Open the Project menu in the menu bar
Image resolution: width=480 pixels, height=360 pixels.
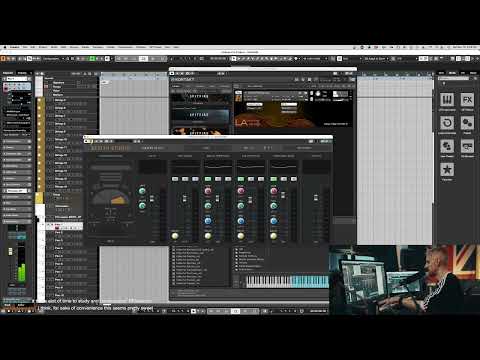(43, 47)
